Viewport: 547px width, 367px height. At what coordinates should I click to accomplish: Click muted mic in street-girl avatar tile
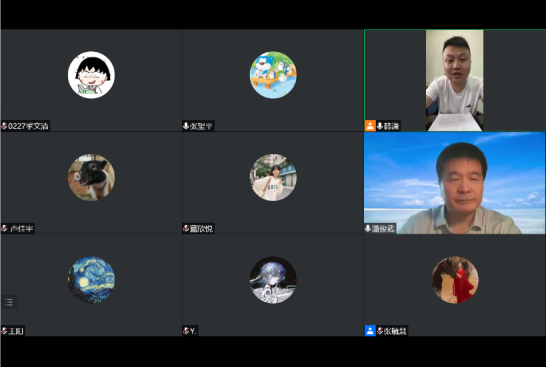(x=186, y=229)
